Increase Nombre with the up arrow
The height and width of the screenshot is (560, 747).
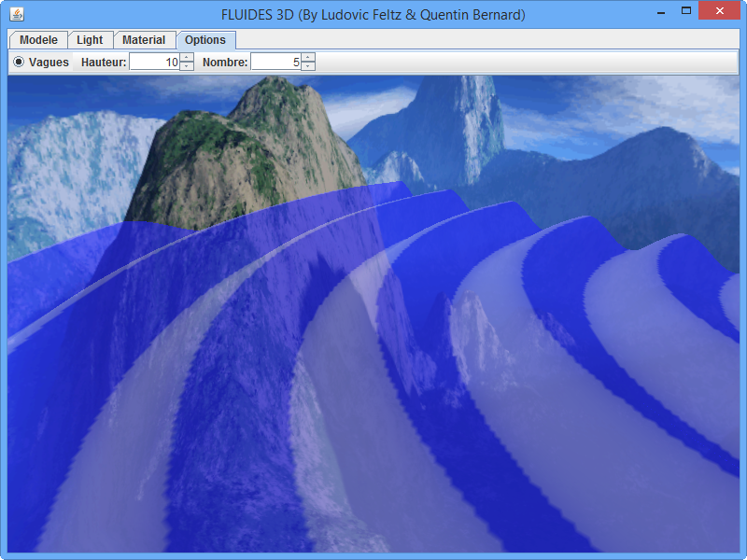(x=308, y=58)
